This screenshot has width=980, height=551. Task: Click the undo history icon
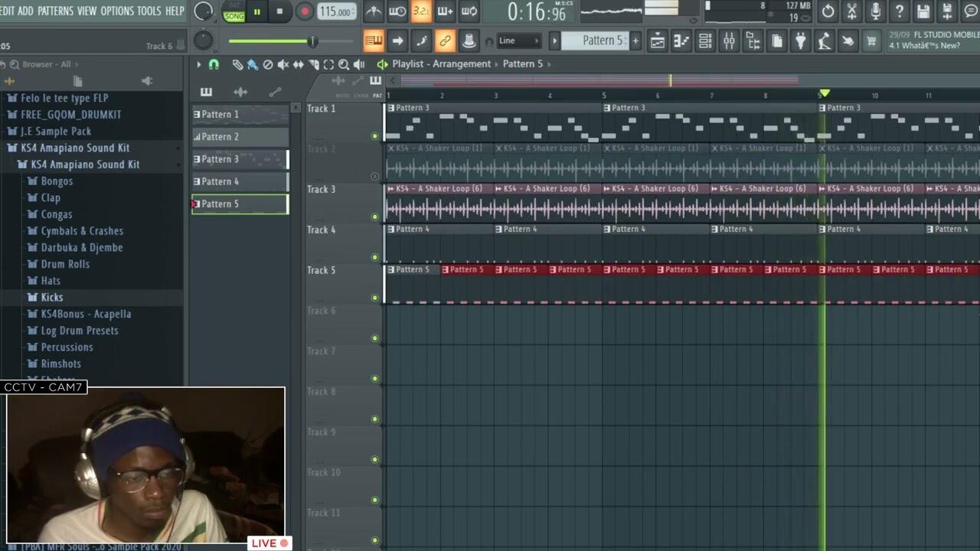(828, 11)
